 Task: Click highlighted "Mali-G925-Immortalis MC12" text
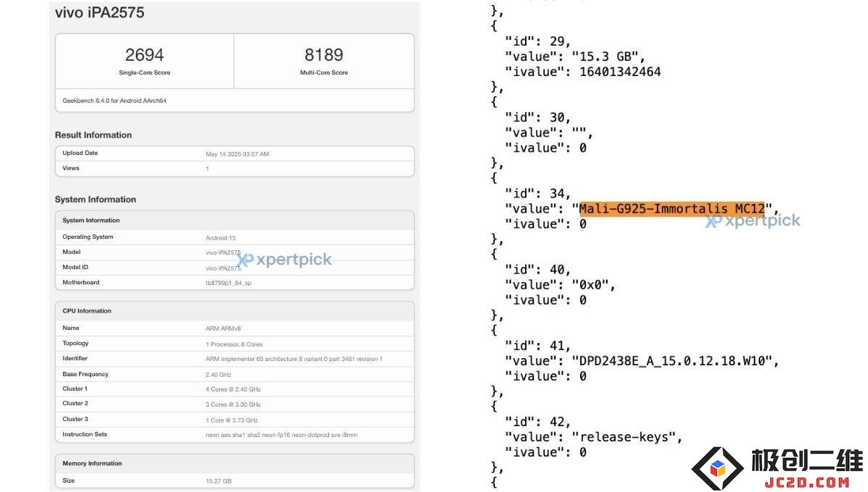click(672, 208)
